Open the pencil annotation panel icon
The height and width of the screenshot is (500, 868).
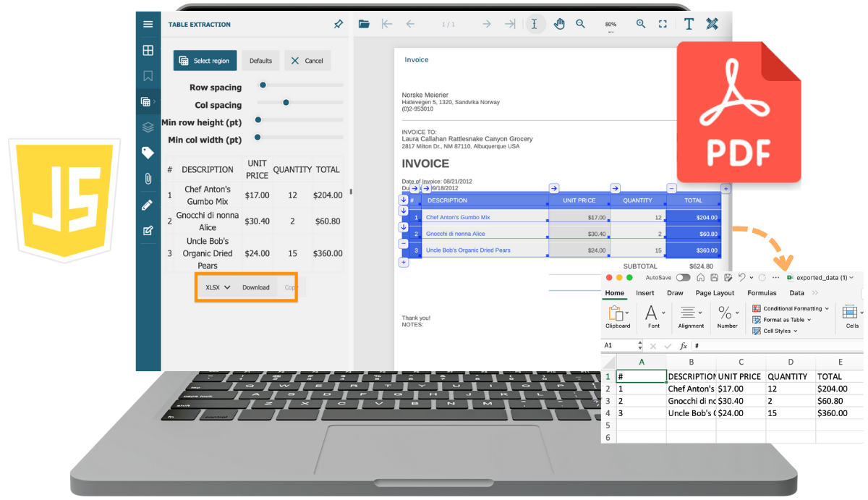point(148,205)
